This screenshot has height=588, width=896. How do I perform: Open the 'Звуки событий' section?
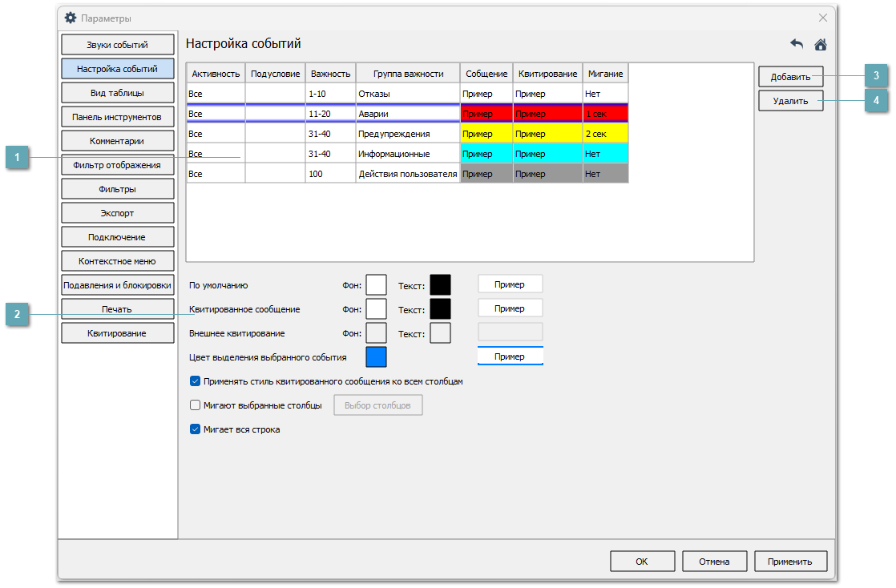(x=117, y=45)
